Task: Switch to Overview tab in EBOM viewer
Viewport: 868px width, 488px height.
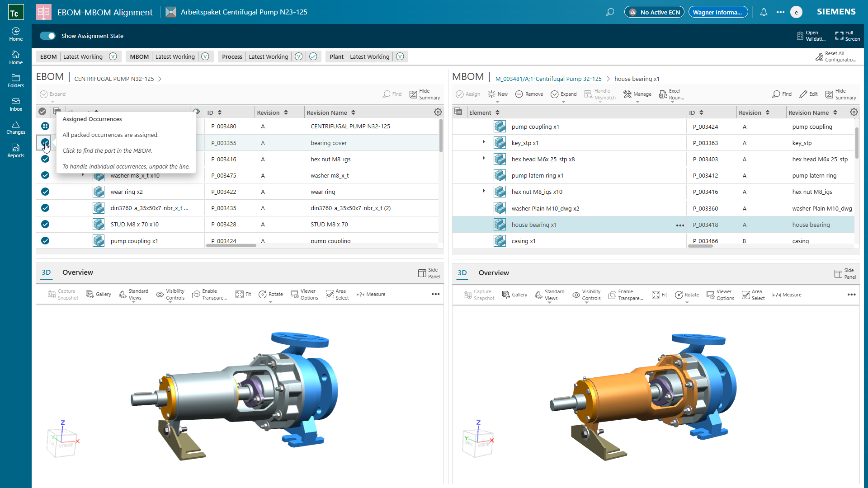Action: tap(77, 272)
